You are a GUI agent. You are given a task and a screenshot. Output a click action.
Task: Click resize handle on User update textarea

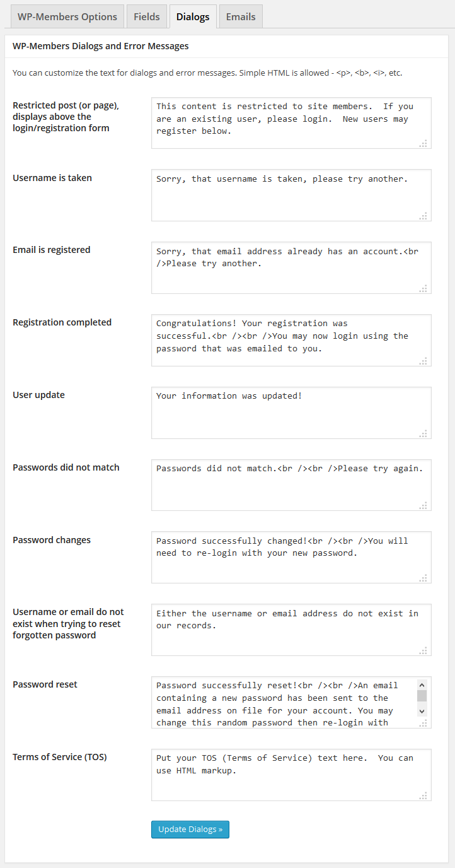[423, 433]
